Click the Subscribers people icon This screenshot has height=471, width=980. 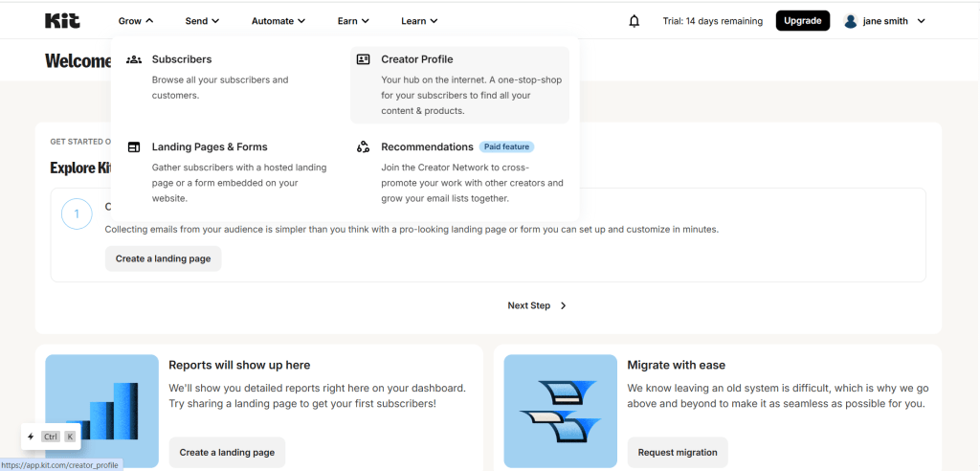click(x=134, y=59)
